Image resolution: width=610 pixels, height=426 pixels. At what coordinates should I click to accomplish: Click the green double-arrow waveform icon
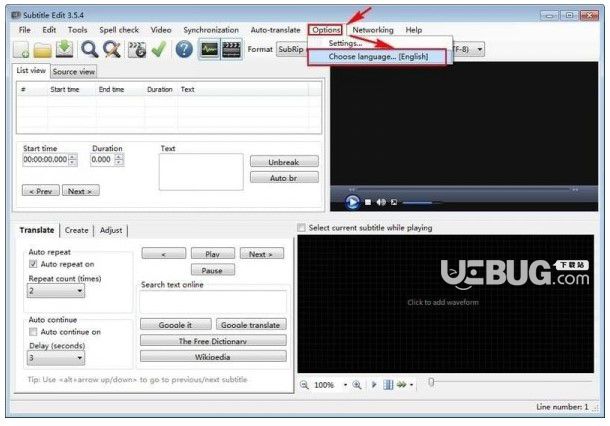click(401, 385)
